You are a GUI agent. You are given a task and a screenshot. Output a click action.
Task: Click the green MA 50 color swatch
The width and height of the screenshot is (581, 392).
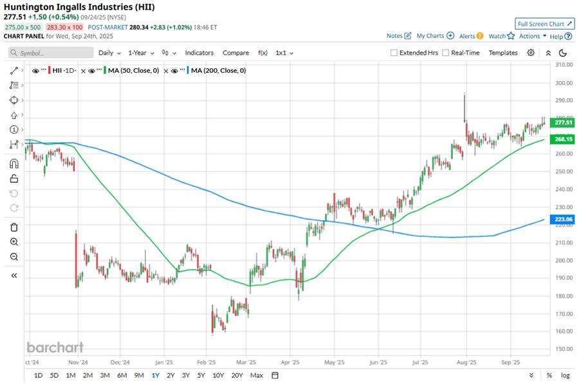(x=105, y=70)
